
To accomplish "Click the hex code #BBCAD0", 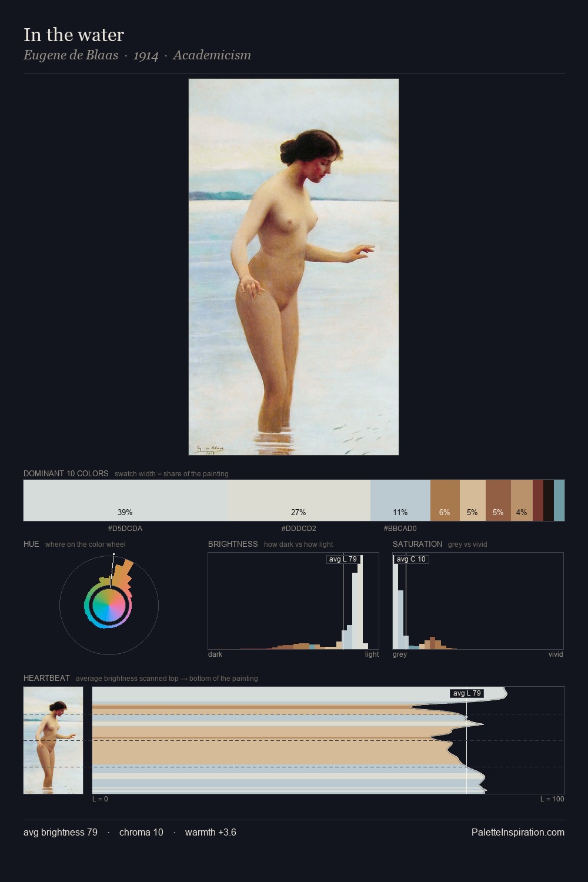I will click(400, 529).
